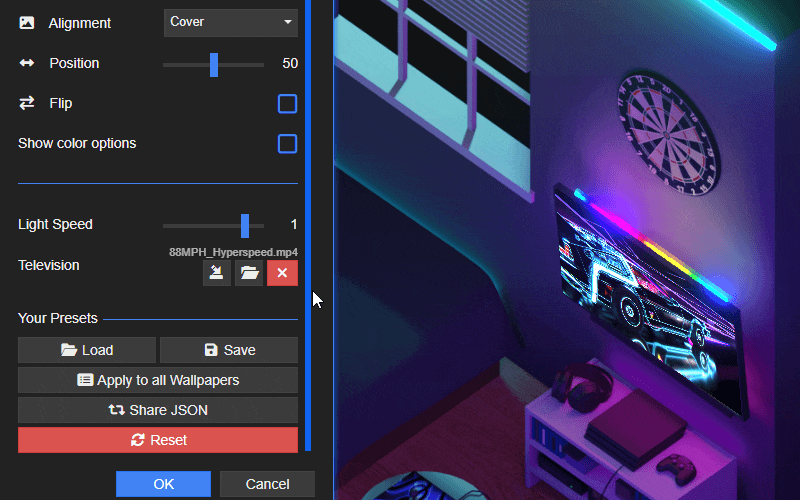Image resolution: width=800 pixels, height=500 pixels.
Task: Click the Show color options label
Action: click(77, 143)
